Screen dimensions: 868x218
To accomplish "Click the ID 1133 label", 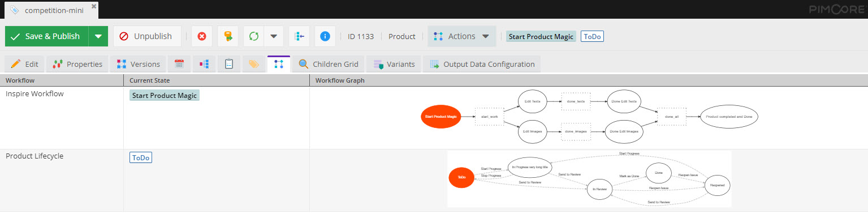I will pyautogui.click(x=361, y=36).
